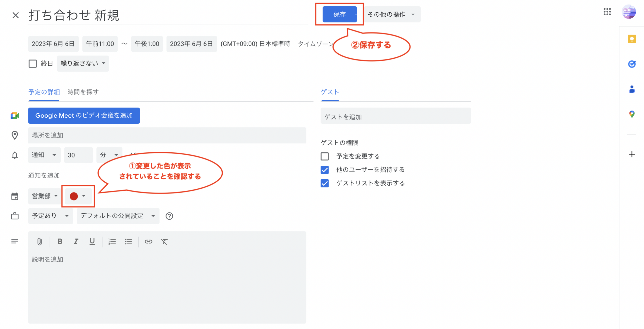Open Google Keep in side panel
Image resolution: width=644 pixels, height=329 pixels.
tap(632, 39)
